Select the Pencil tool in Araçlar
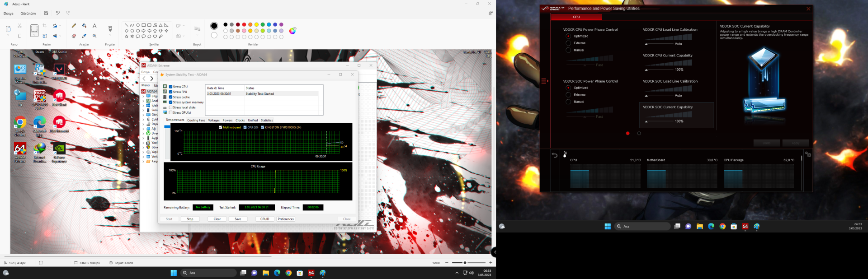The image size is (868, 279). coord(74,26)
